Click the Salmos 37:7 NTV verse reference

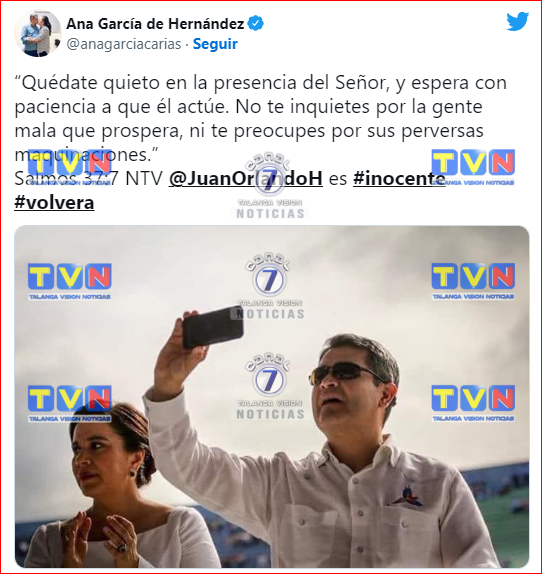click(89, 179)
